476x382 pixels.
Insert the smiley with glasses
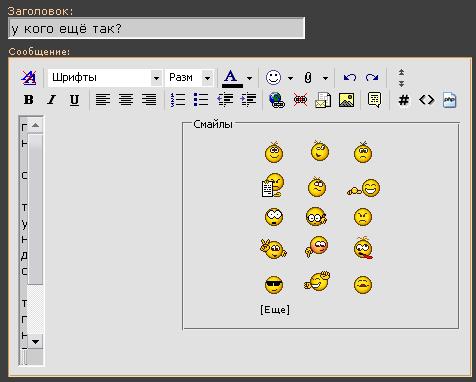click(x=316, y=216)
